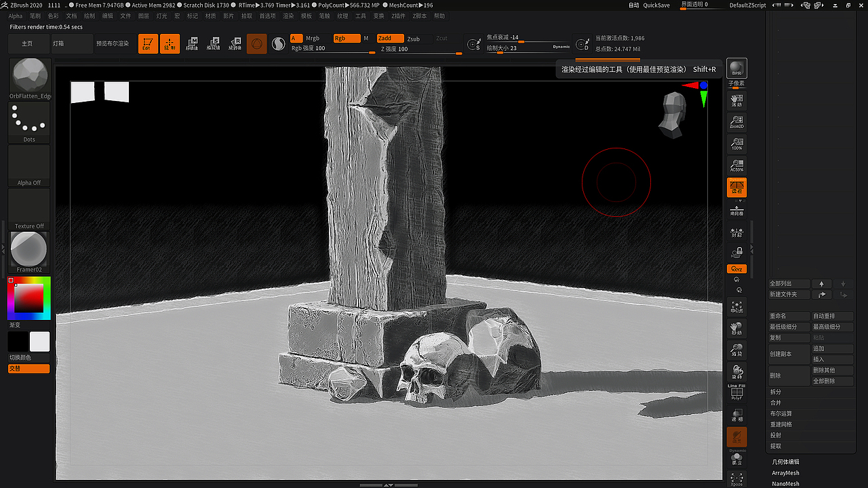This screenshot has height=488, width=868.
Task: Toggle Rgb paint mode
Action: pos(347,38)
